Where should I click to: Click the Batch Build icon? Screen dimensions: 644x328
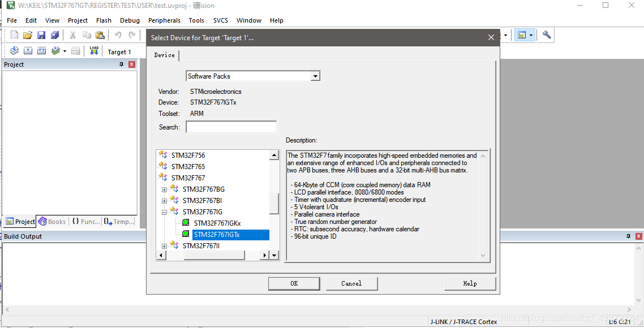tap(55, 51)
